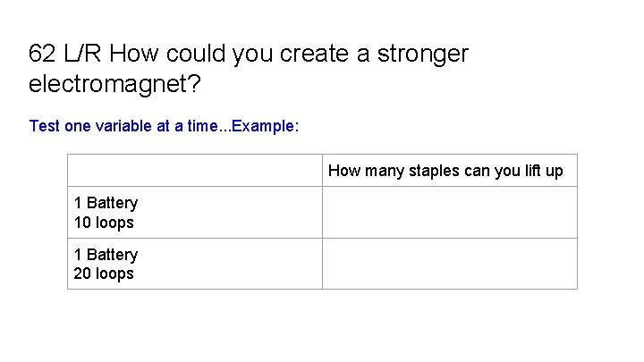
Task: Click the "20 loops" text in the table
Action: point(104,274)
